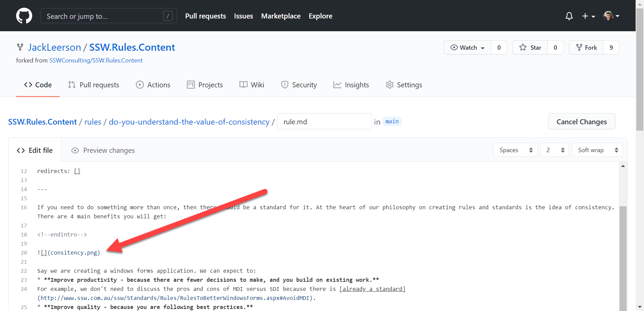Click page scrollbar down arrow
Screen dimensions: 644x311
point(640,307)
